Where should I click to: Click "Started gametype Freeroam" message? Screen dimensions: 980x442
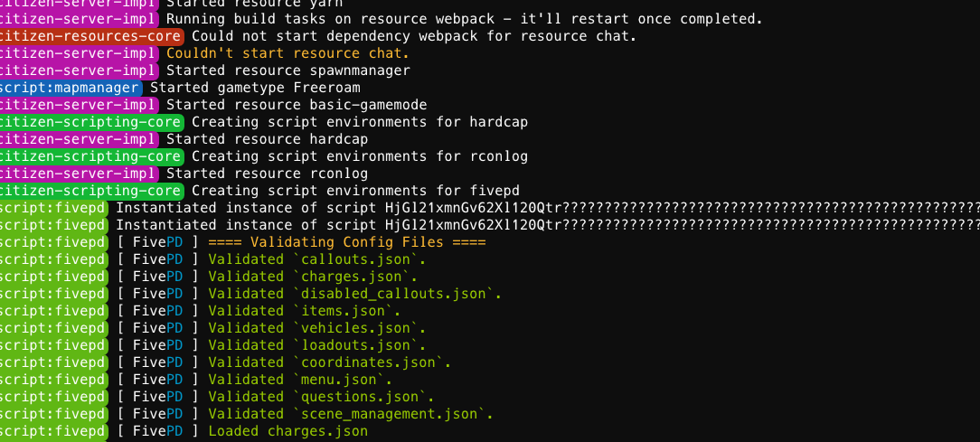click(255, 88)
